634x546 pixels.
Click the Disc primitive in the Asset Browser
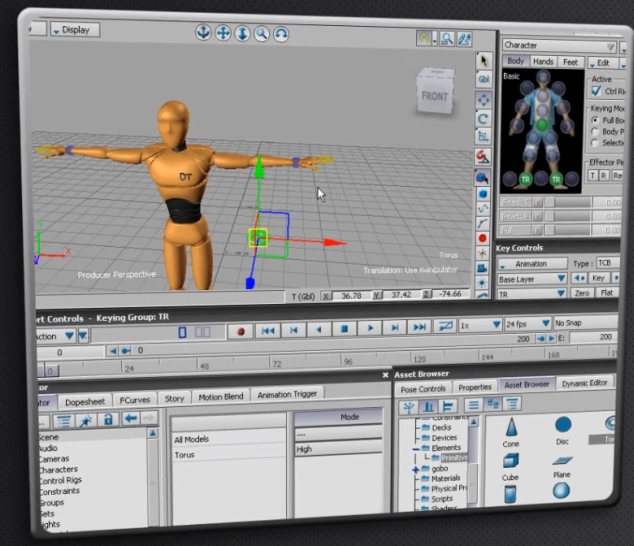pos(563,430)
